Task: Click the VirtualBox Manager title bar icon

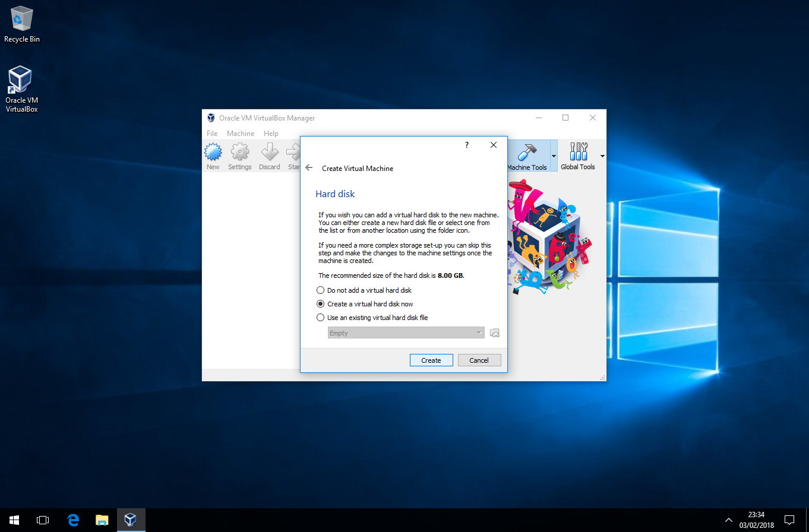Action: click(x=210, y=118)
